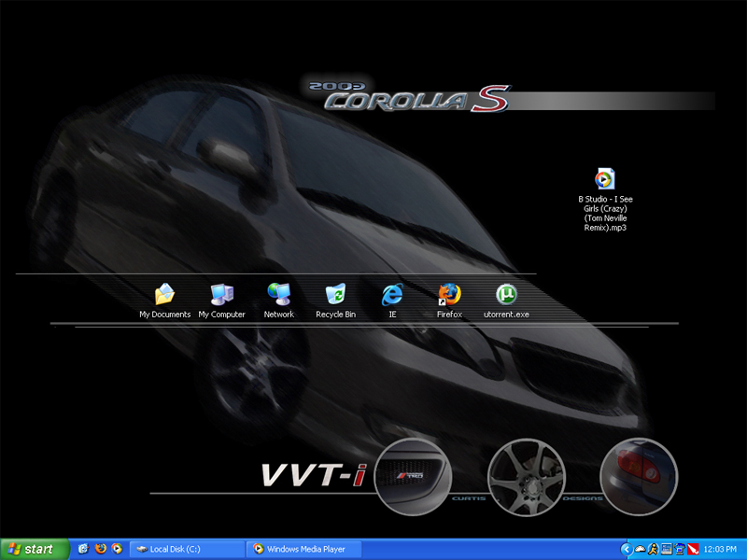Switch to Windows Media Player taskbar button
Screen dimensions: 747x560
[x=304, y=549]
